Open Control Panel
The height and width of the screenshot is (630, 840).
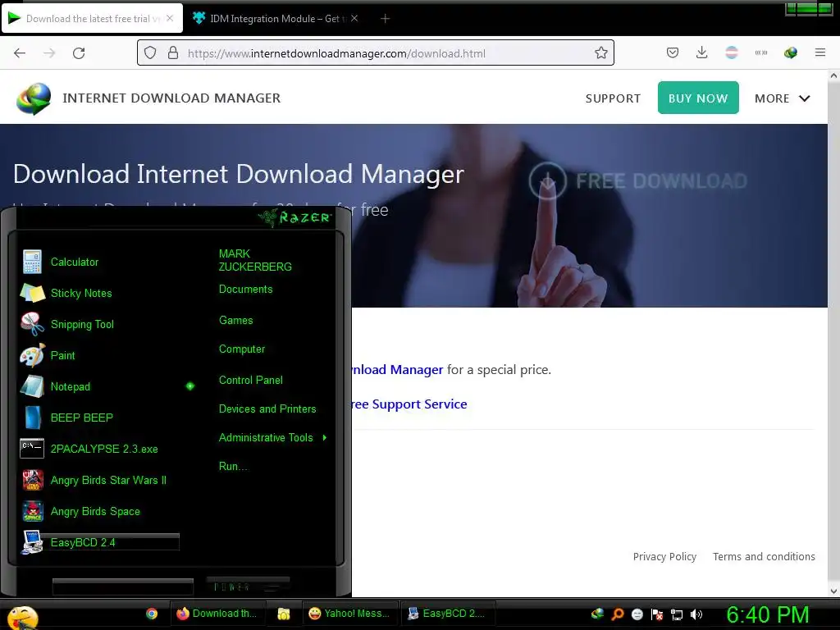pyautogui.click(x=250, y=380)
